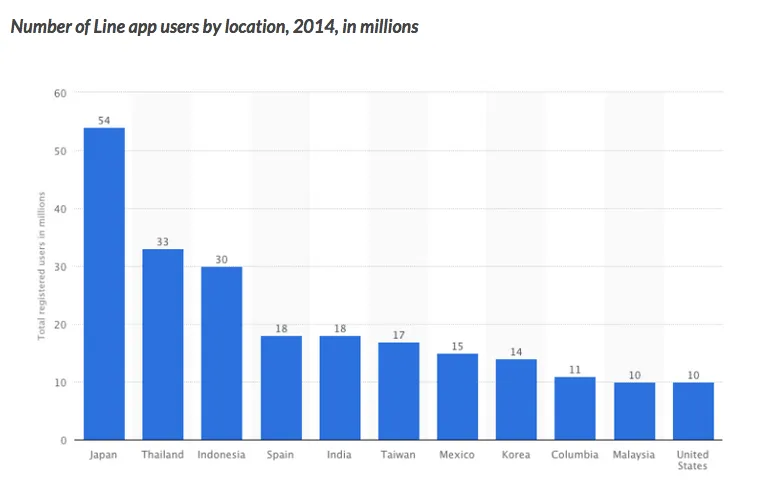Click the Mexico bar
Viewport: 759px width, 491px height.
pos(457,397)
